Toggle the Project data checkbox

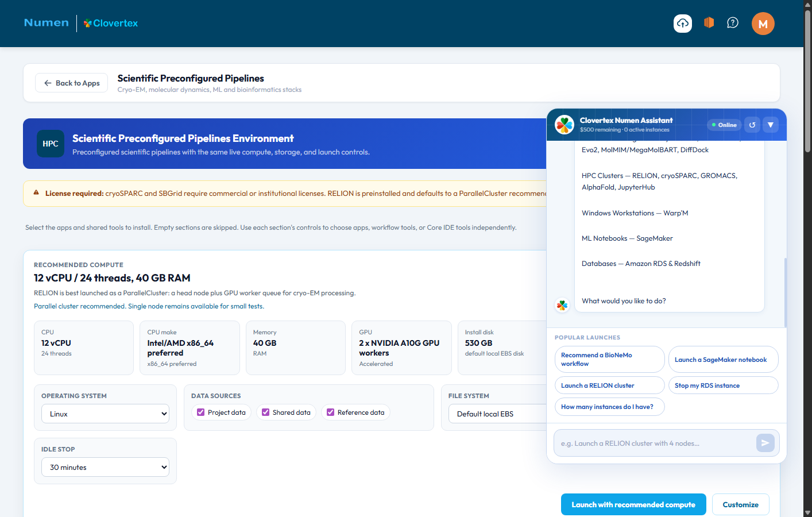point(200,412)
